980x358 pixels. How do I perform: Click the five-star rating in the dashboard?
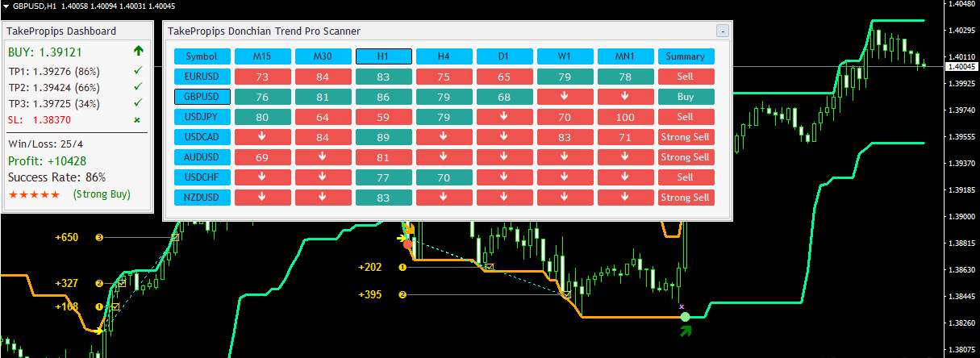[x=34, y=194]
